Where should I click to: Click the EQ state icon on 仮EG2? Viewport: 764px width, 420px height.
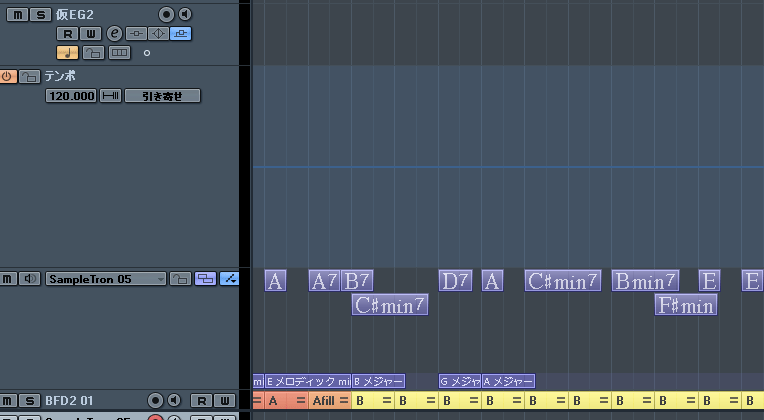(x=158, y=34)
